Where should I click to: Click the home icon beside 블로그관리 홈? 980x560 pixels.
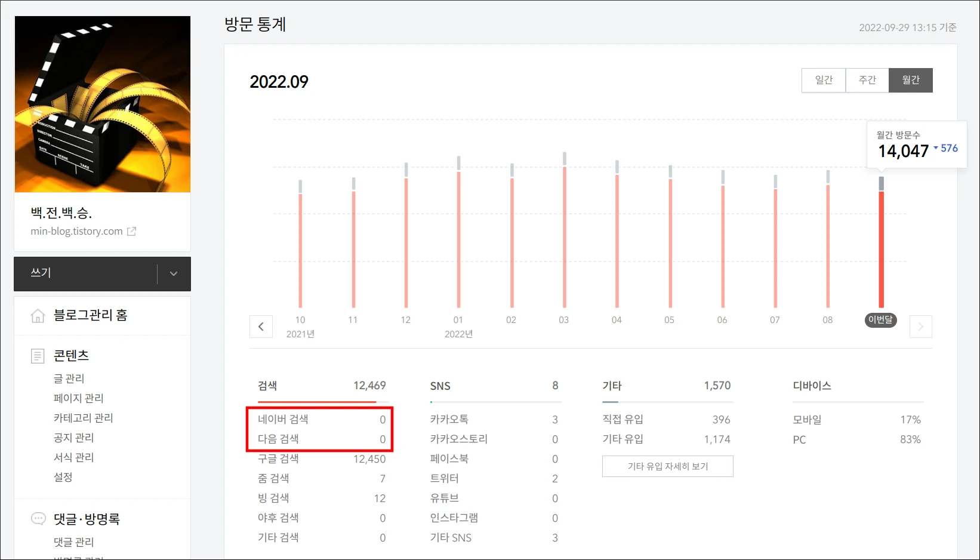click(38, 315)
